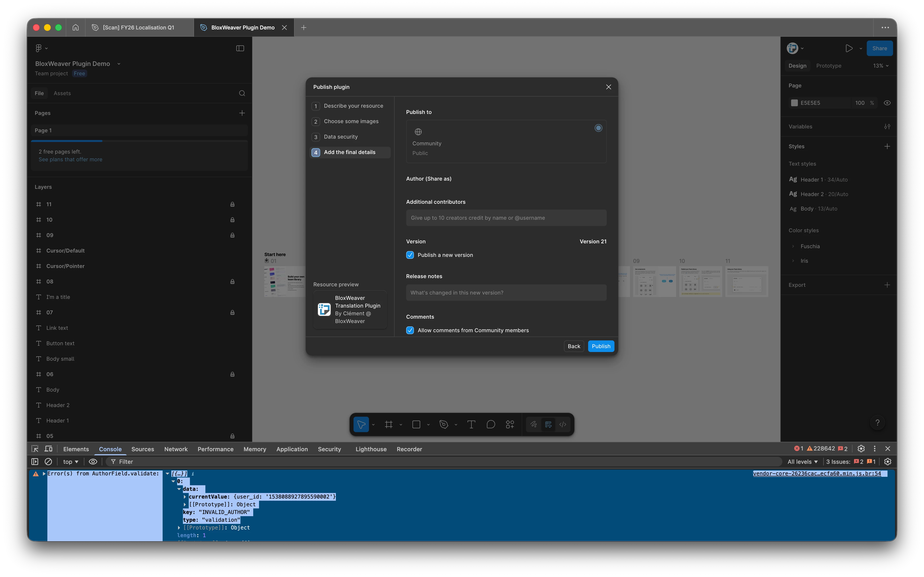Toggle page background visibility eye

coord(887,103)
